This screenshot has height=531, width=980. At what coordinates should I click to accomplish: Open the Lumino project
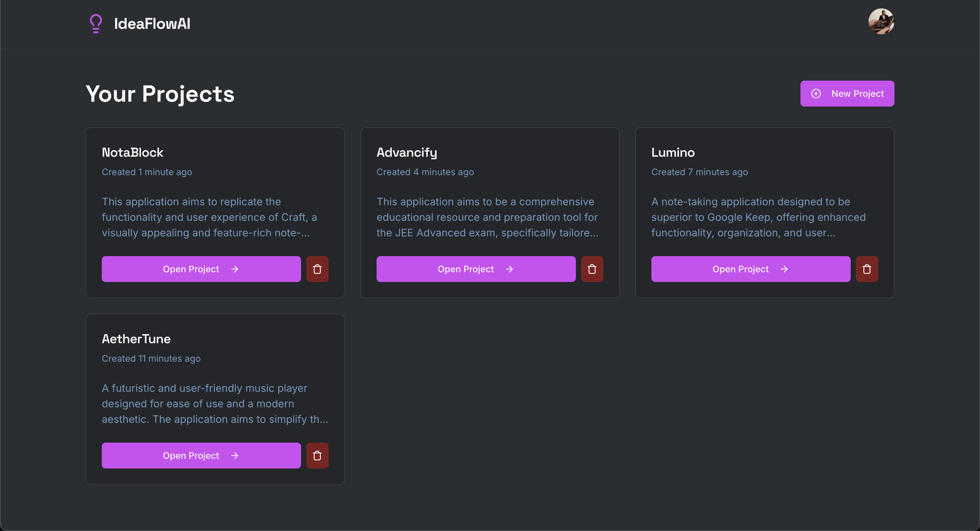pos(750,269)
